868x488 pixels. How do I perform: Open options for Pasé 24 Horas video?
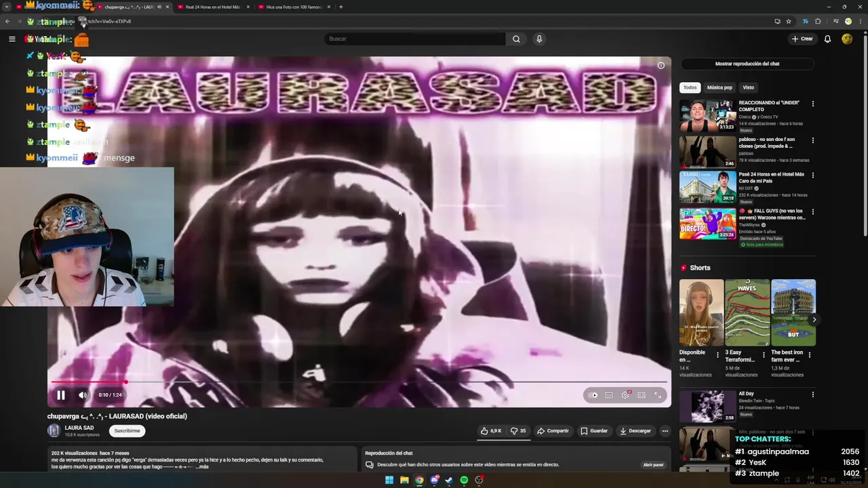tap(812, 175)
